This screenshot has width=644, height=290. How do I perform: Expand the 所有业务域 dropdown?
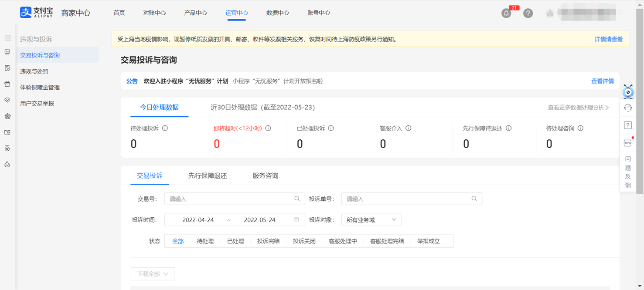pos(371,220)
